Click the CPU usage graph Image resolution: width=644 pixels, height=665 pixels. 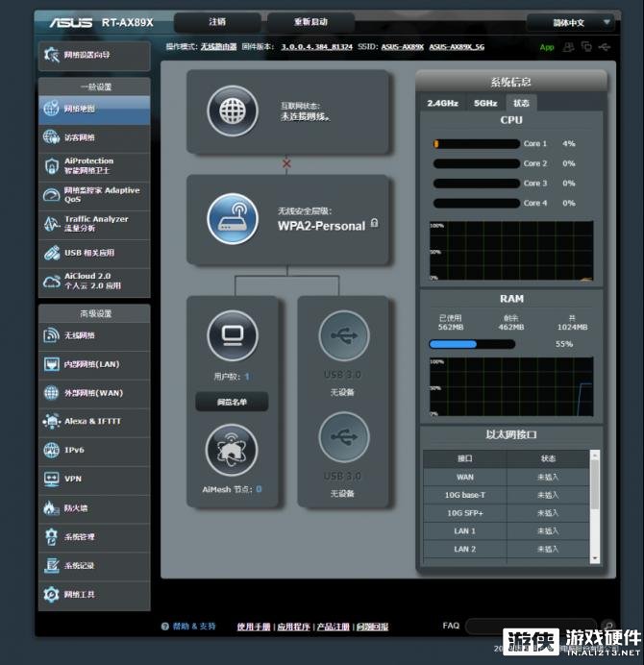(x=511, y=251)
